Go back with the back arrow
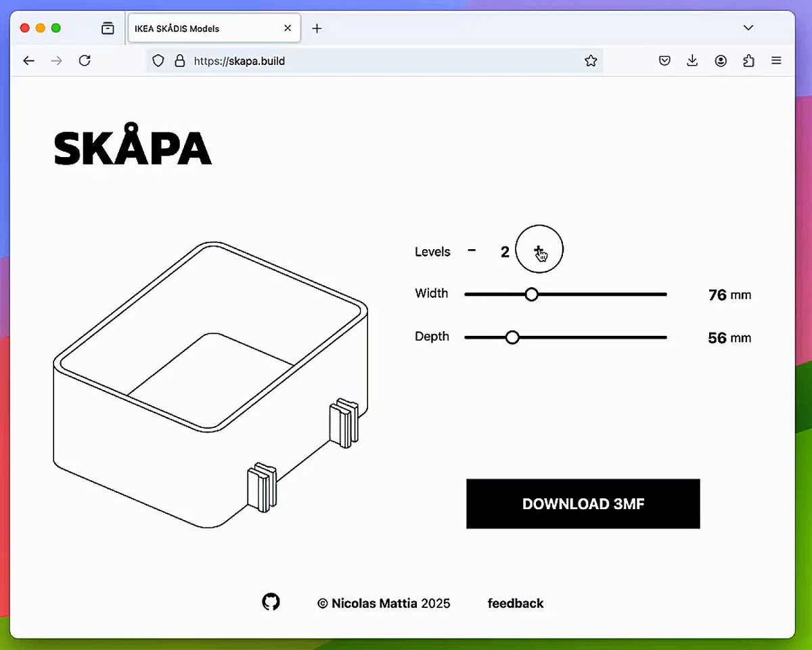Image resolution: width=812 pixels, height=650 pixels. coord(28,61)
